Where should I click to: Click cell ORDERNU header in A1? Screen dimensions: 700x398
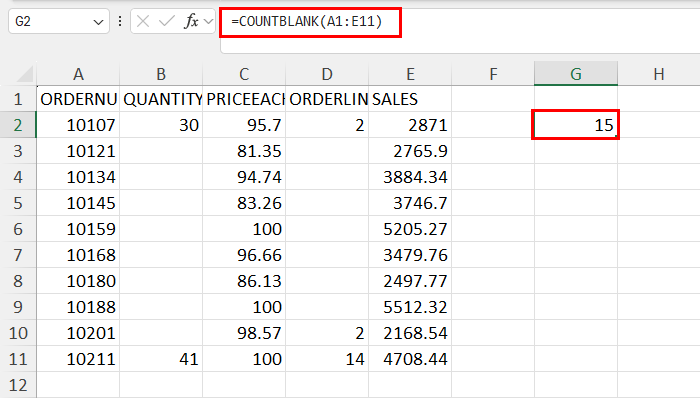pos(78,99)
